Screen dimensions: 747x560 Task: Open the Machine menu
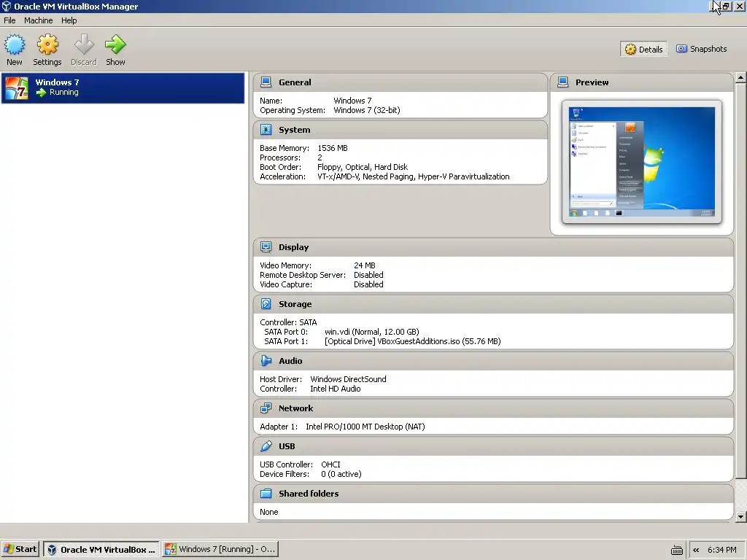click(x=39, y=20)
